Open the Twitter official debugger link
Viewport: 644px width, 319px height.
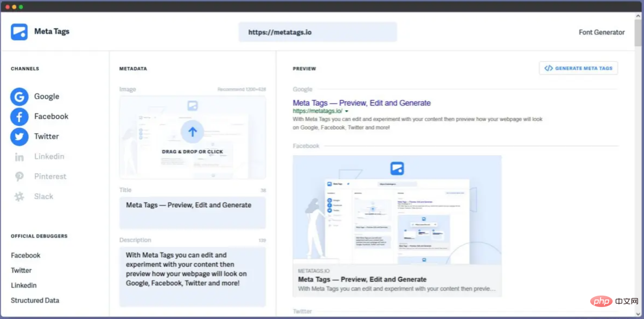point(21,270)
